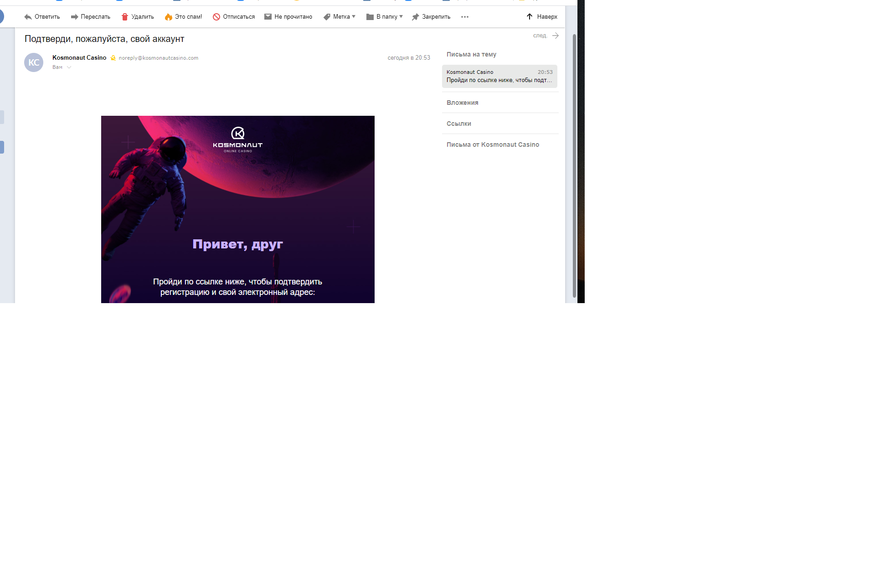Expand recipient details chevron near Вам
875x588 pixels.
click(69, 67)
